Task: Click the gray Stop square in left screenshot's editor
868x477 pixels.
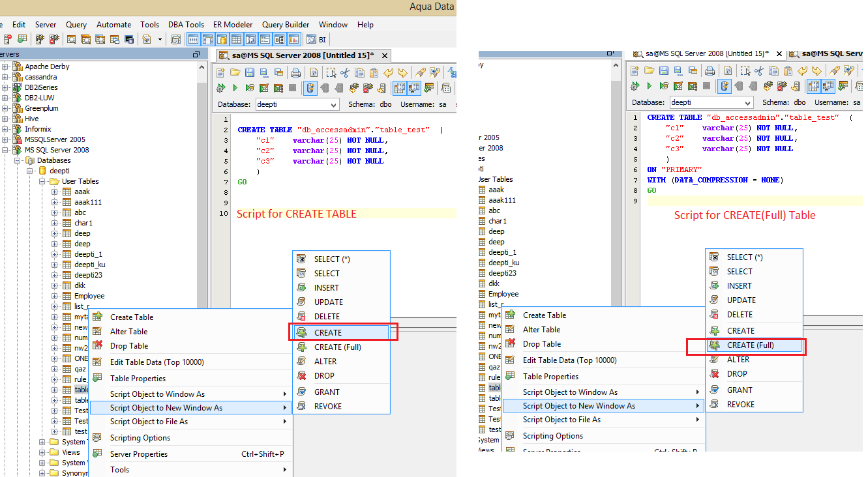Action: [x=292, y=87]
